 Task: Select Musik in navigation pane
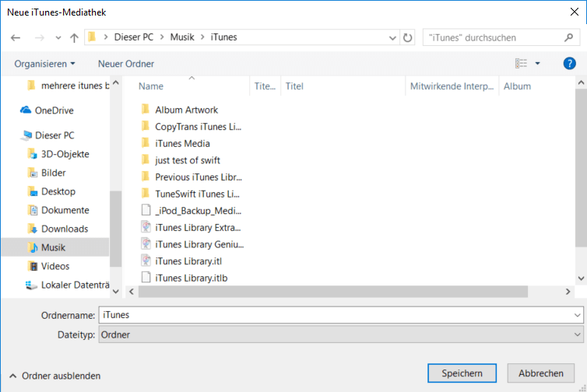(55, 247)
